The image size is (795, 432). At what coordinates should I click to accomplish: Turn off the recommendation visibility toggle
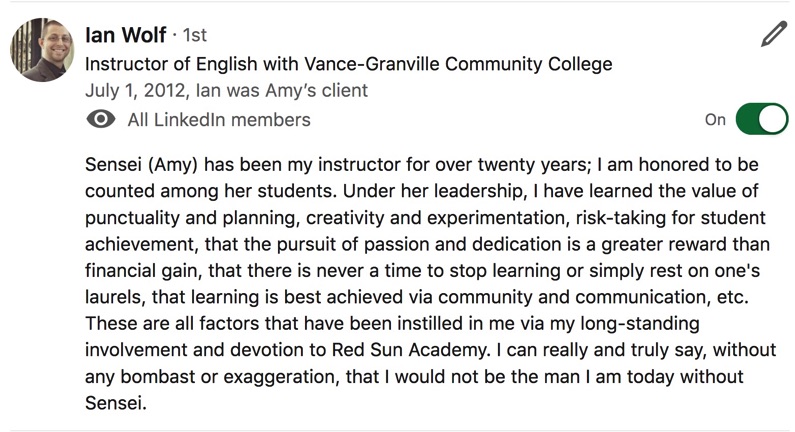click(762, 119)
